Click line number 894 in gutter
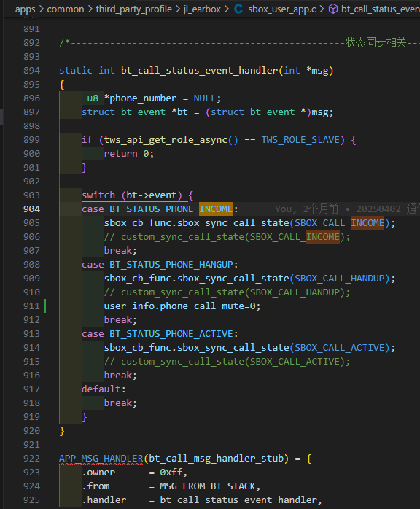 (31, 71)
